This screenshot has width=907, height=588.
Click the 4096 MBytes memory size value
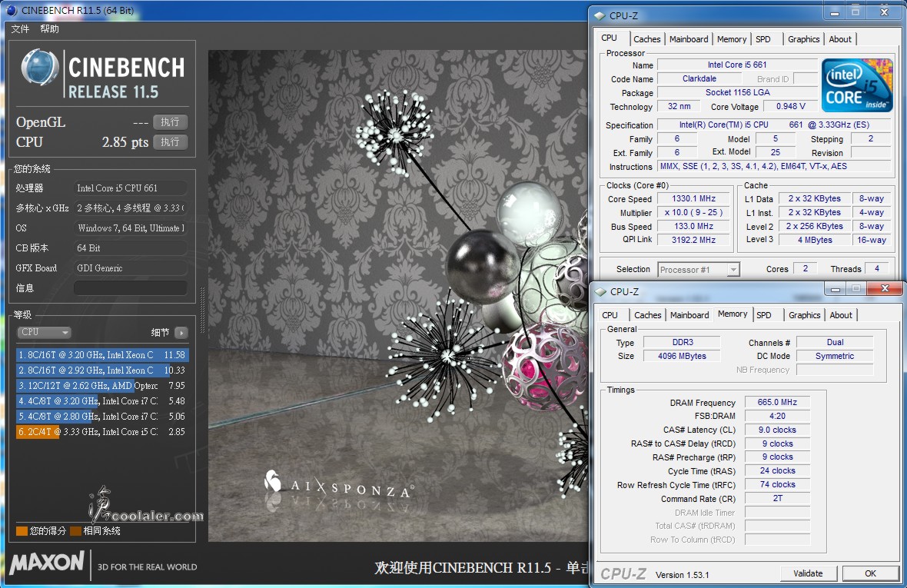682,356
